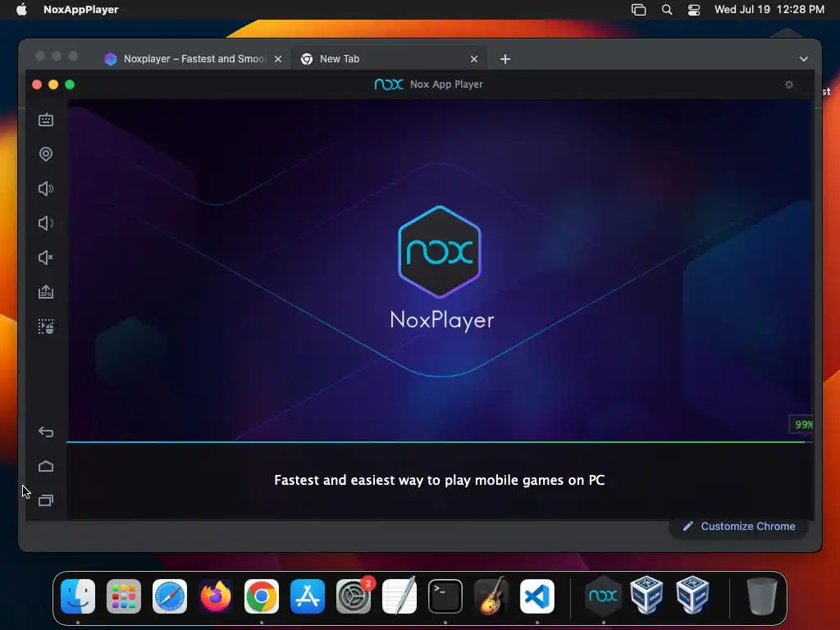This screenshot has height=630, width=840.
Task: Open Launchpad from the Dock
Action: click(x=124, y=596)
